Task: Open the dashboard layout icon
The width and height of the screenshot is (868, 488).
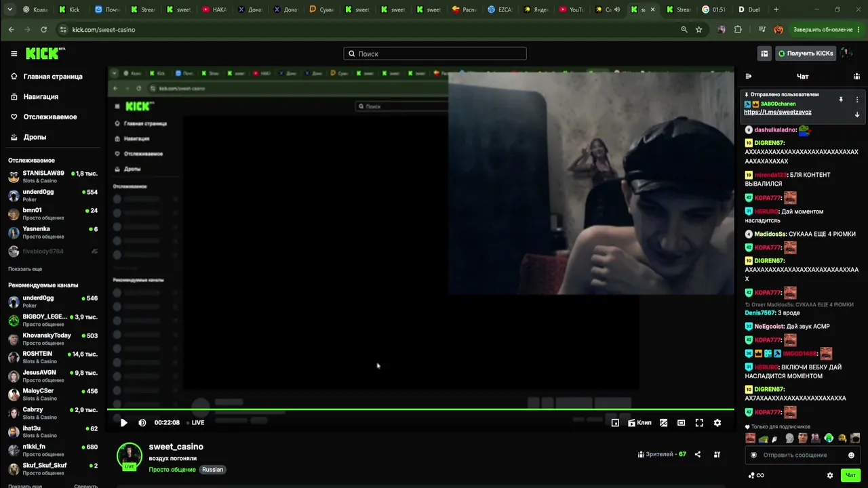Action: point(764,54)
